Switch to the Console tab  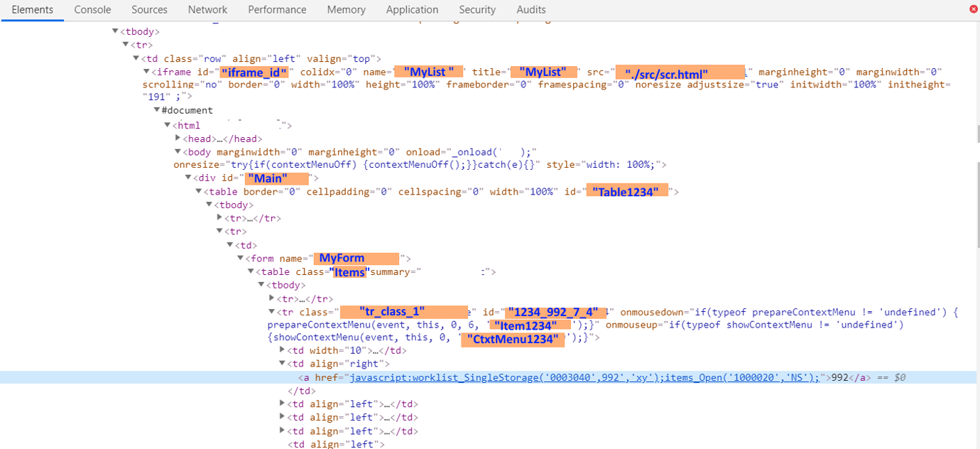92,9
